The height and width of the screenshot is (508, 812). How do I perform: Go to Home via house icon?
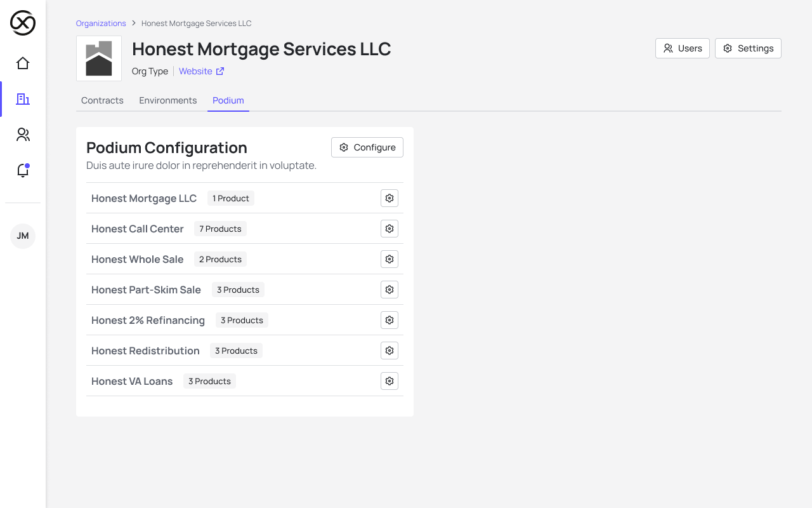23,63
